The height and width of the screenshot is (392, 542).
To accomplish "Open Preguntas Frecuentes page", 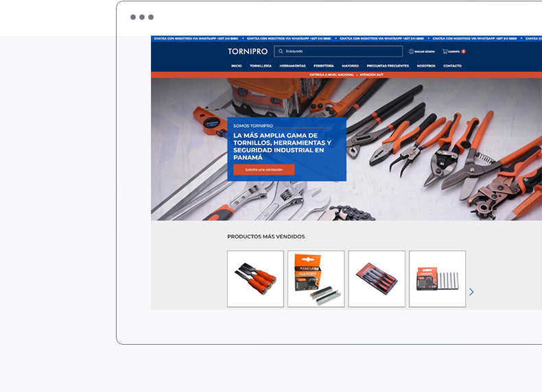I will click(x=388, y=66).
